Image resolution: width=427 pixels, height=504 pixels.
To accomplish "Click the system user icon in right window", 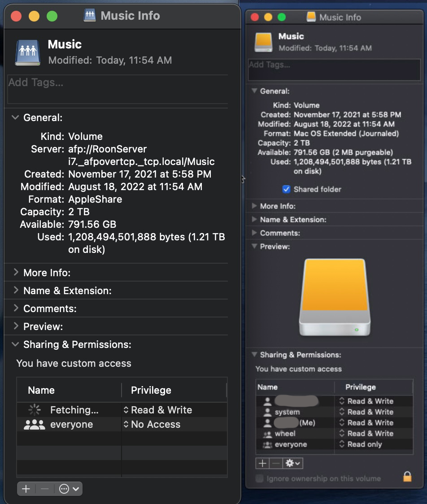I will point(267,412).
